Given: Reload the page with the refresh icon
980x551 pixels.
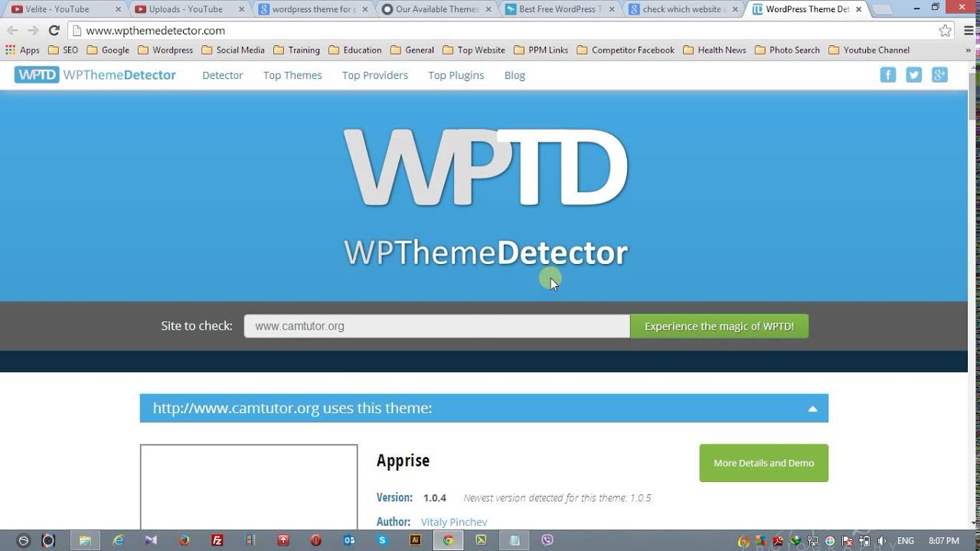Looking at the screenshot, I should coord(54,31).
